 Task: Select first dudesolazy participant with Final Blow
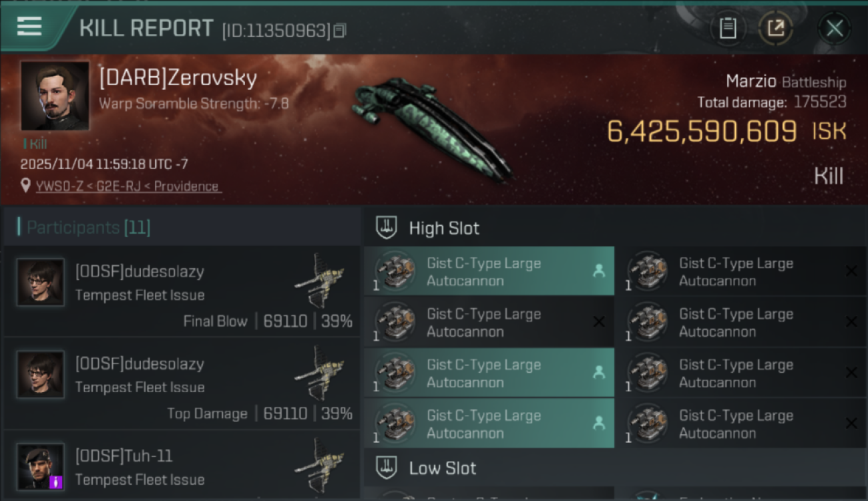(182, 291)
